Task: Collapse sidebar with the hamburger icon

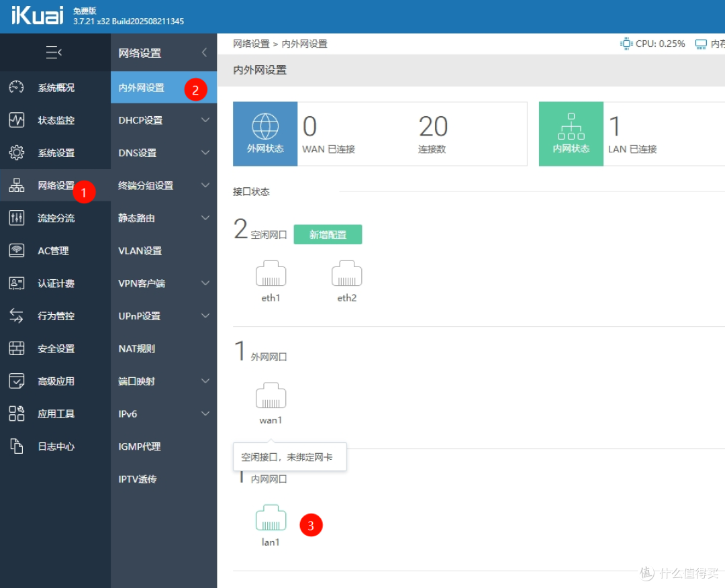Action: pyautogui.click(x=54, y=52)
